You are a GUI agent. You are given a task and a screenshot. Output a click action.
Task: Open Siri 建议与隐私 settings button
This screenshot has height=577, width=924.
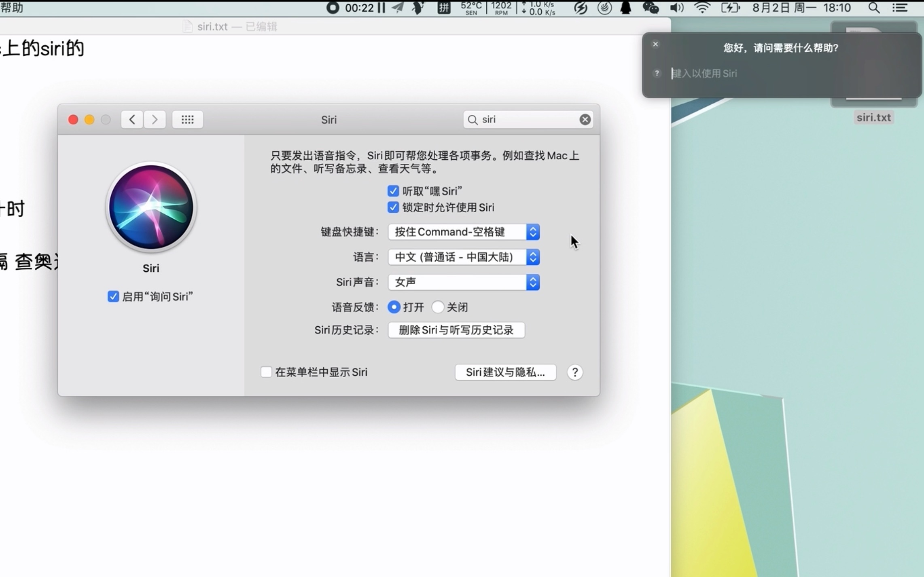pyautogui.click(x=505, y=372)
